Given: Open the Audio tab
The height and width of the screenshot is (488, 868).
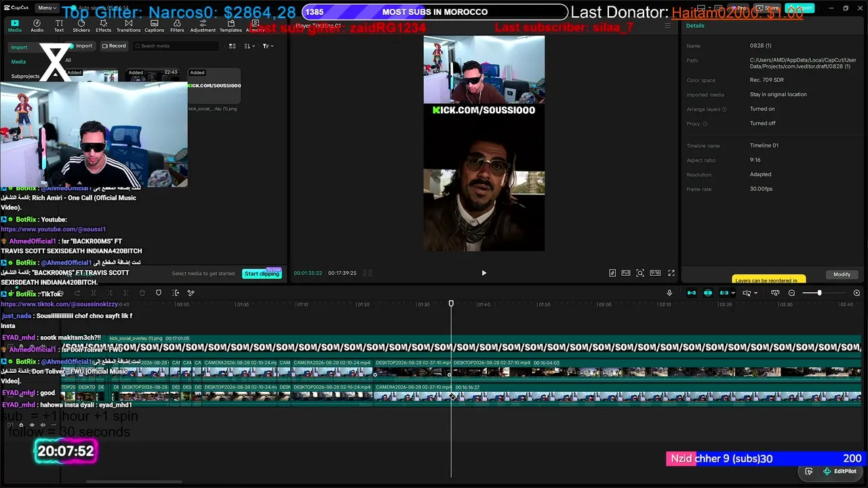Looking at the screenshot, I should [37, 26].
